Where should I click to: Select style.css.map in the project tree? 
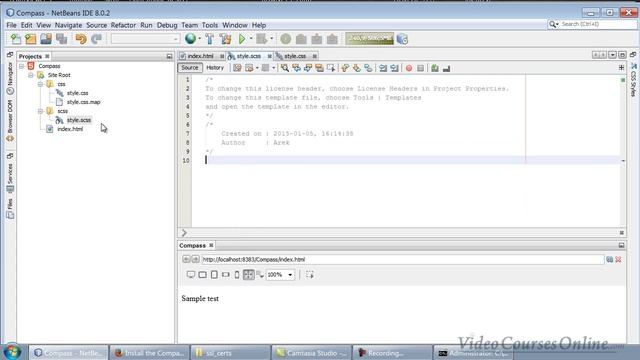[x=84, y=102]
